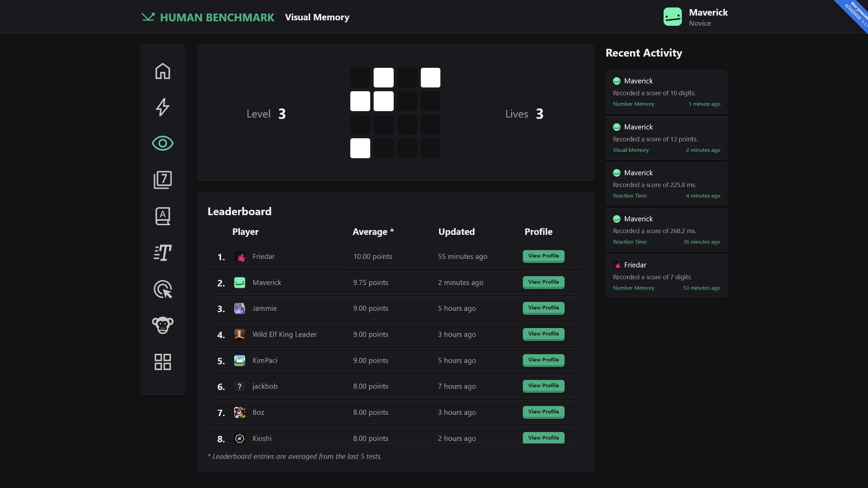The width and height of the screenshot is (868, 488).
Task: View Profile for Jammie
Action: click(543, 308)
